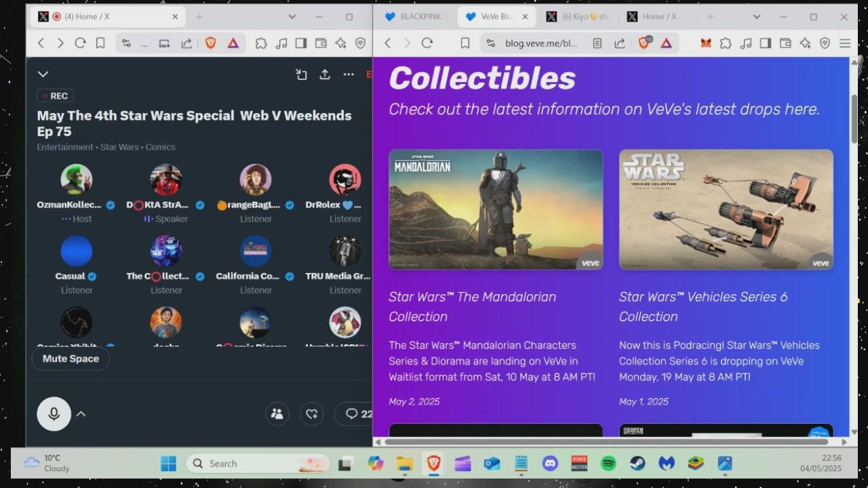Image resolution: width=868 pixels, height=488 pixels.
Task: Toggle reader mode icon in right browser
Action: pos(597,43)
